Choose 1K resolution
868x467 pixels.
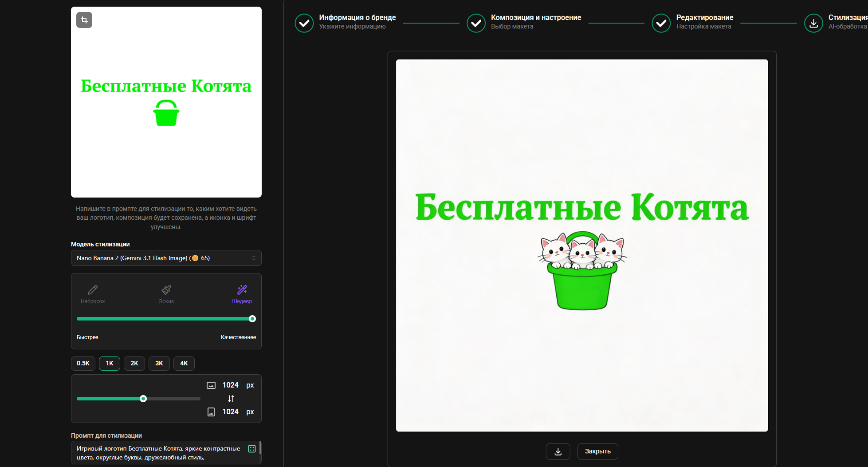pyautogui.click(x=110, y=363)
